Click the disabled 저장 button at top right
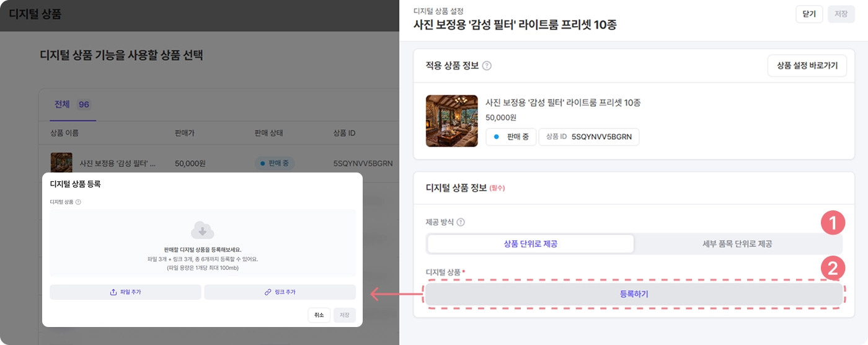Screen dimensions: 868x345 coord(841,14)
